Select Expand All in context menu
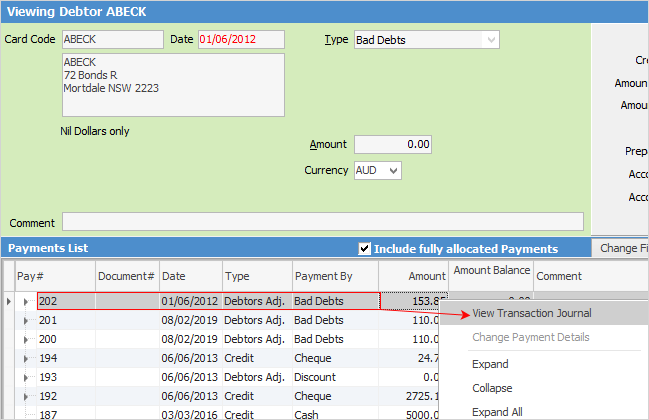Viewport: 649px width, 420px height. coord(497,411)
